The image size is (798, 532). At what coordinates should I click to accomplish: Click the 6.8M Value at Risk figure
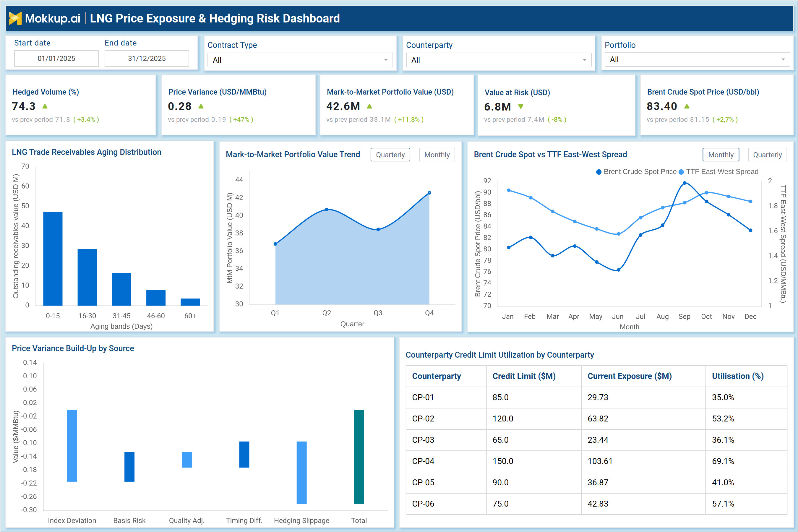point(497,107)
